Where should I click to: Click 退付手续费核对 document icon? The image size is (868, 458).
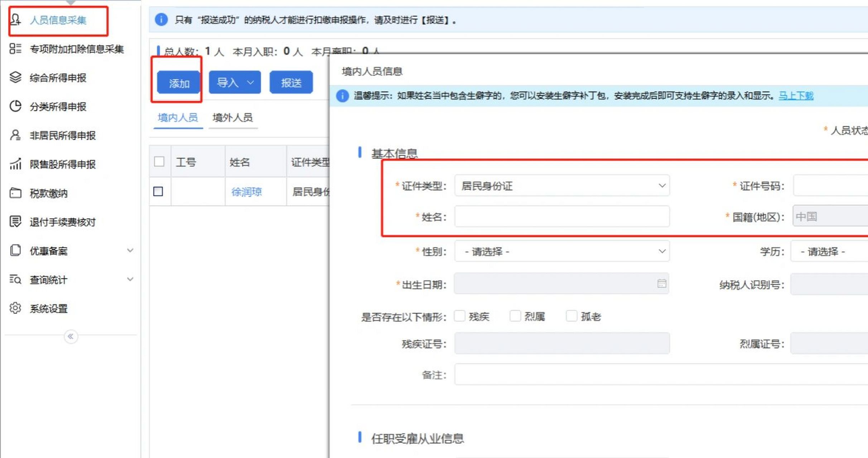(15, 222)
